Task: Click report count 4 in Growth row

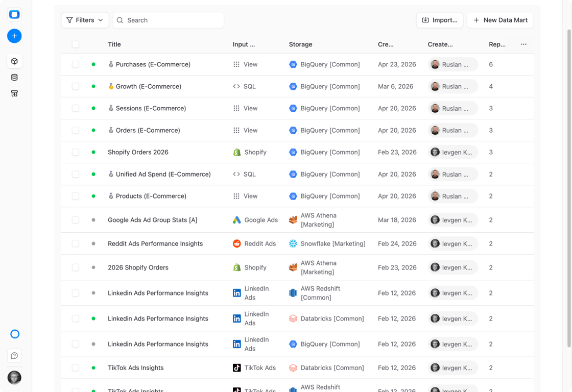Action: point(491,86)
